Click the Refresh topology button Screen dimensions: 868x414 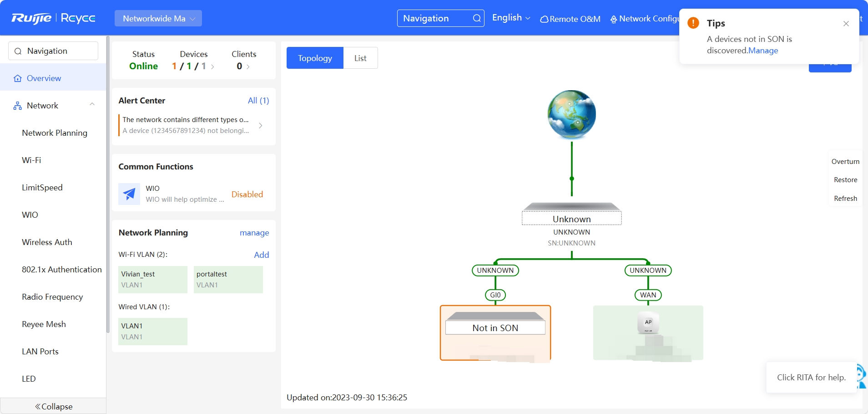click(845, 199)
